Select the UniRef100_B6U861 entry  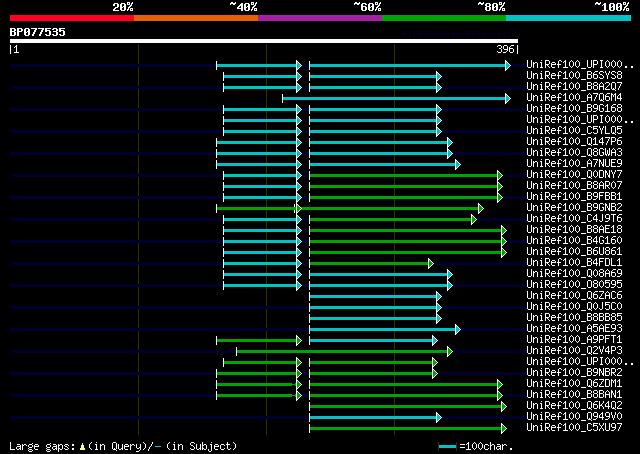point(574,252)
